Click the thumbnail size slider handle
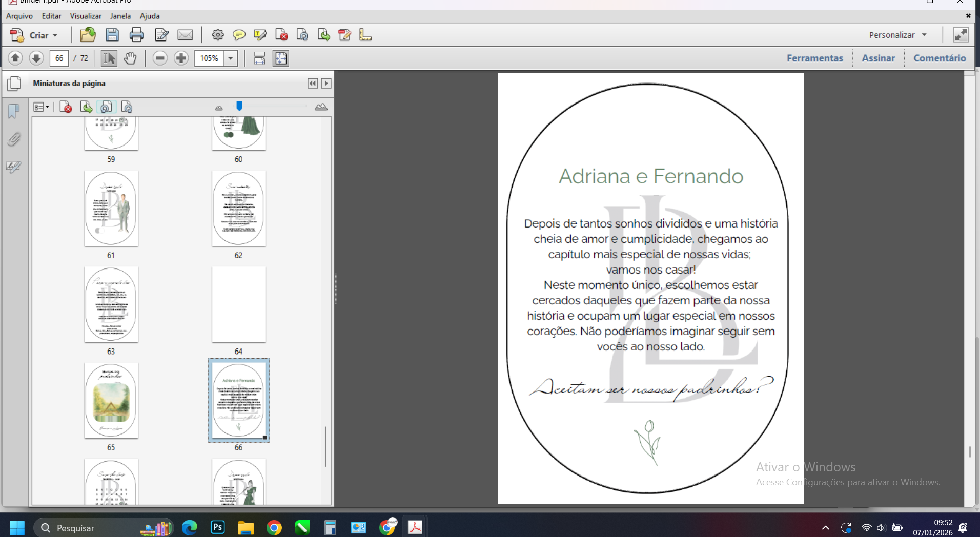Image resolution: width=980 pixels, height=537 pixels. coord(239,106)
